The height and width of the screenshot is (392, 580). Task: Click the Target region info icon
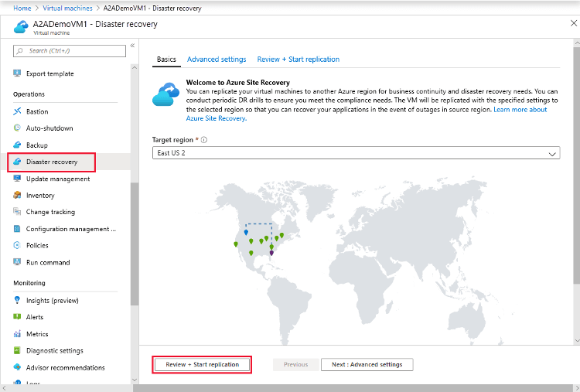[204, 140]
